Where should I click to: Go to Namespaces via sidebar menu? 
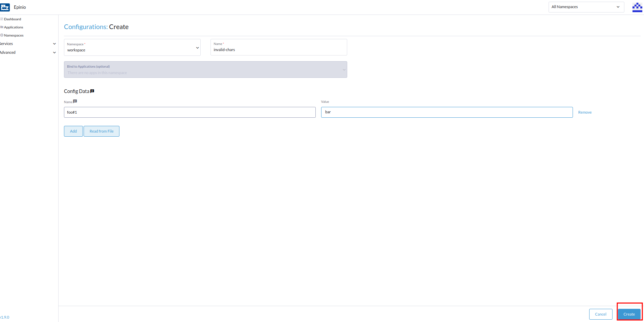14,35
